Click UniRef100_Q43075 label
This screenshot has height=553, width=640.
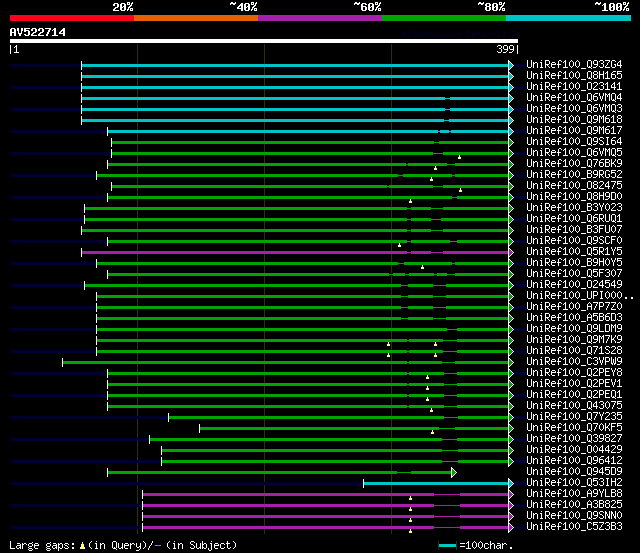coord(574,406)
